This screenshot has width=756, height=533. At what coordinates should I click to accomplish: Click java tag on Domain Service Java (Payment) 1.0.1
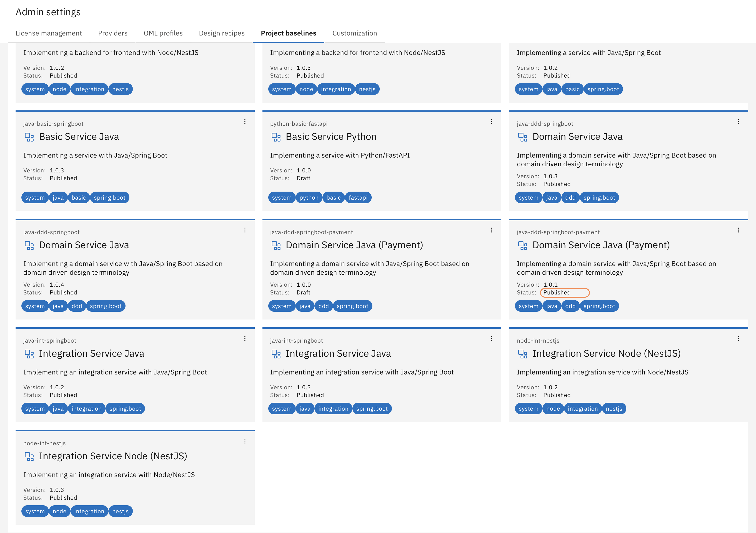click(552, 306)
